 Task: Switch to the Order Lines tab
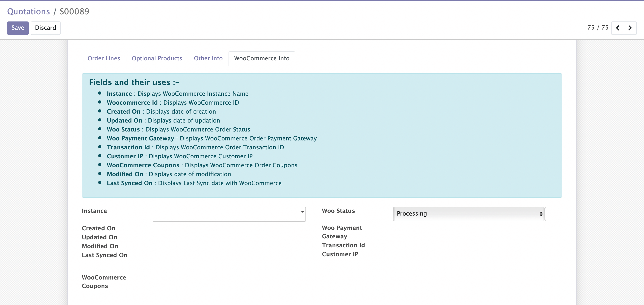[x=104, y=58]
